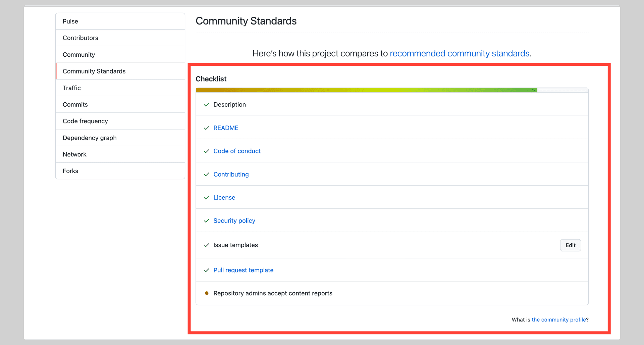Viewport: 644px width, 345px height.
Task: Click the Issue templates text
Action: point(235,245)
